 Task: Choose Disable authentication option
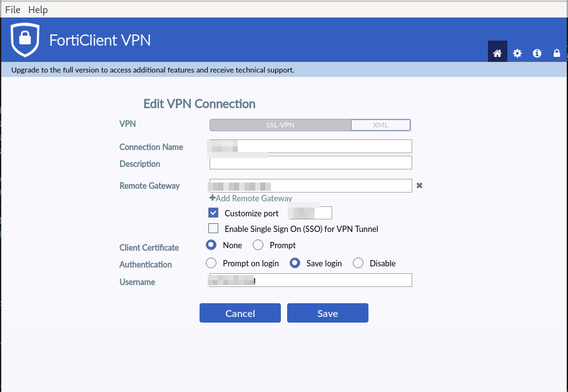[358, 263]
